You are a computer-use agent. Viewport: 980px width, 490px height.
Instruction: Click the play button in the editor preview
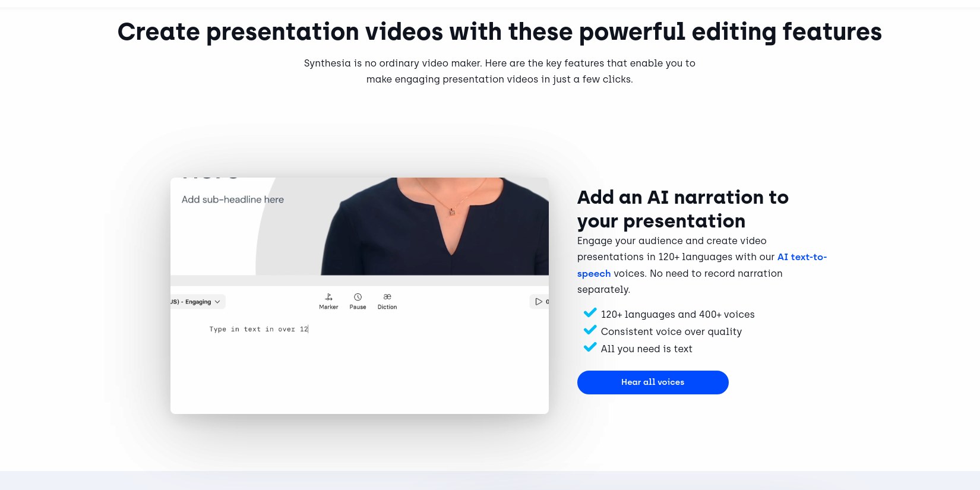tap(539, 302)
